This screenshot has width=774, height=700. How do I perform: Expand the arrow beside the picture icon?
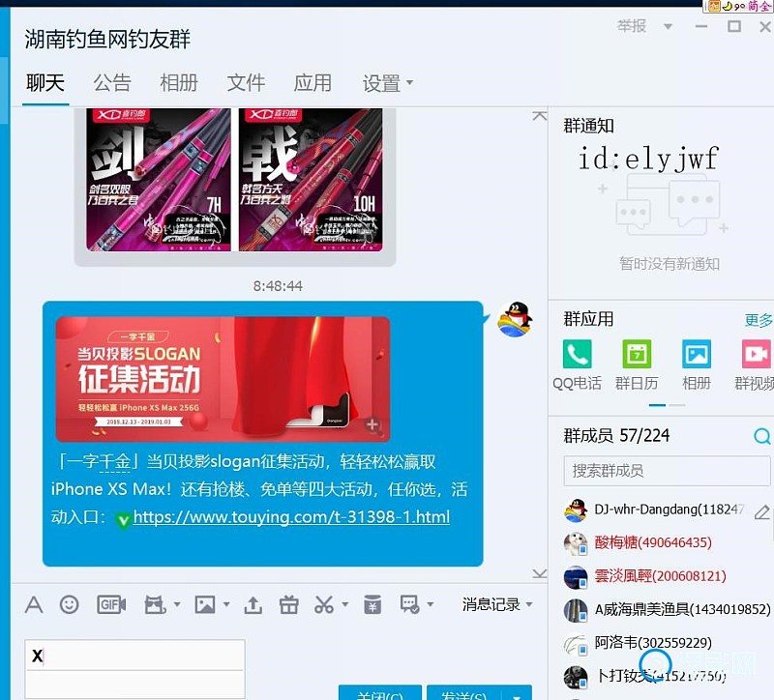[x=226, y=604]
